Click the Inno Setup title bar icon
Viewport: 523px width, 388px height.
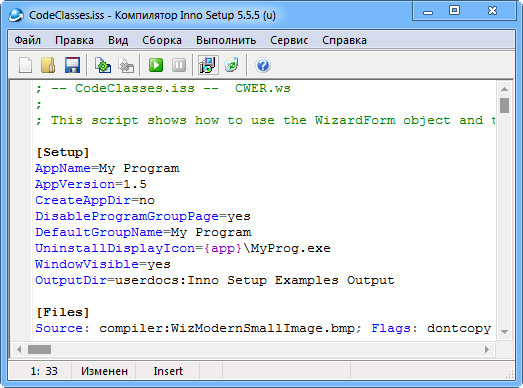[x=16, y=15]
